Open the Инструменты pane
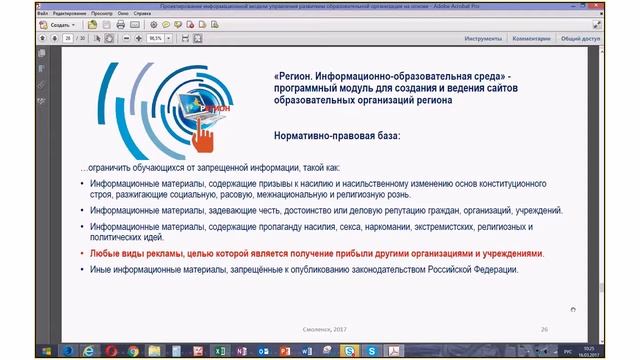Viewport: 640px width, 360px height. [x=483, y=38]
